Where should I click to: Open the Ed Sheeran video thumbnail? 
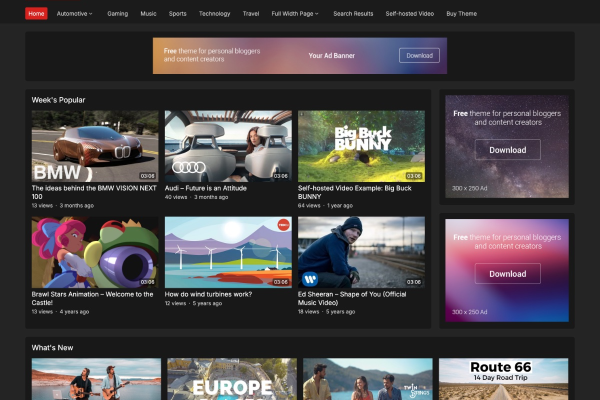point(361,252)
